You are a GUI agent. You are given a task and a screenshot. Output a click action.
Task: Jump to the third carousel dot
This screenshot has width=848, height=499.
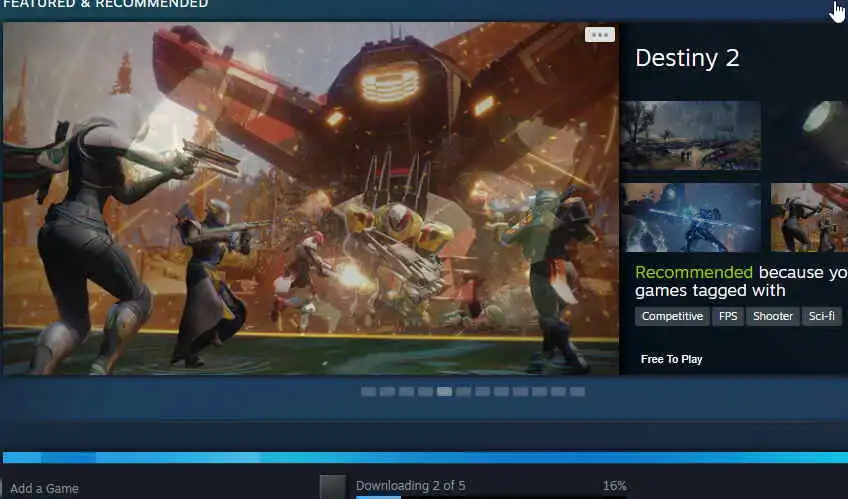[x=406, y=391]
